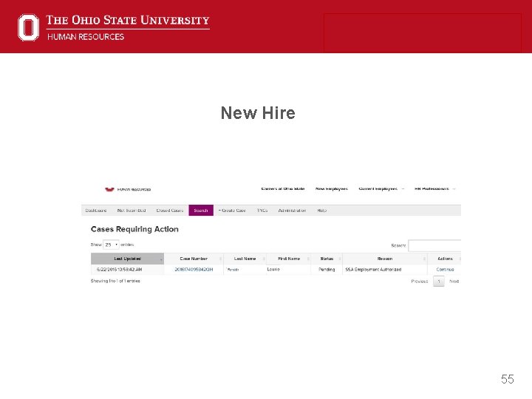Open the blue case number link
This screenshot has height=399, width=532.
click(x=194, y=270)
